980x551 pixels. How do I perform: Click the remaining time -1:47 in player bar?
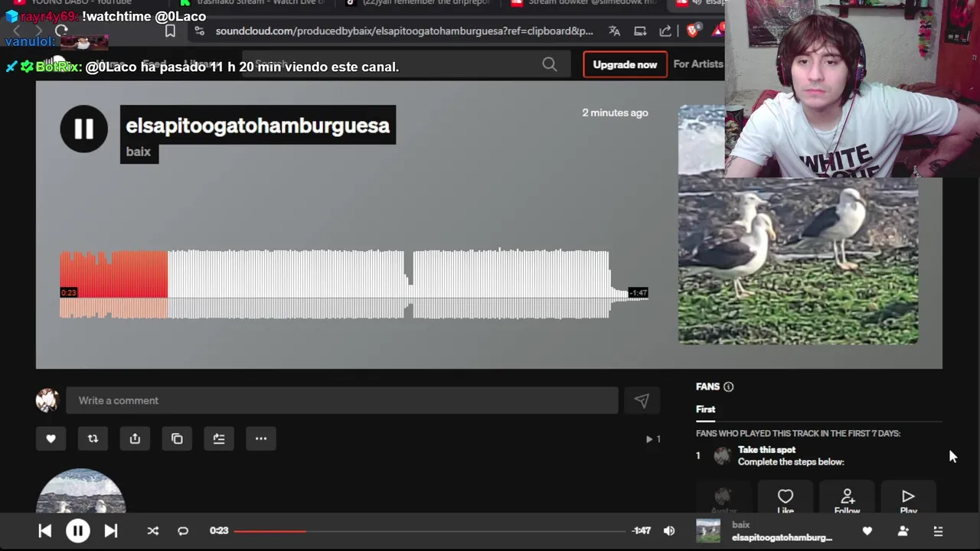(x=642, y=531)
